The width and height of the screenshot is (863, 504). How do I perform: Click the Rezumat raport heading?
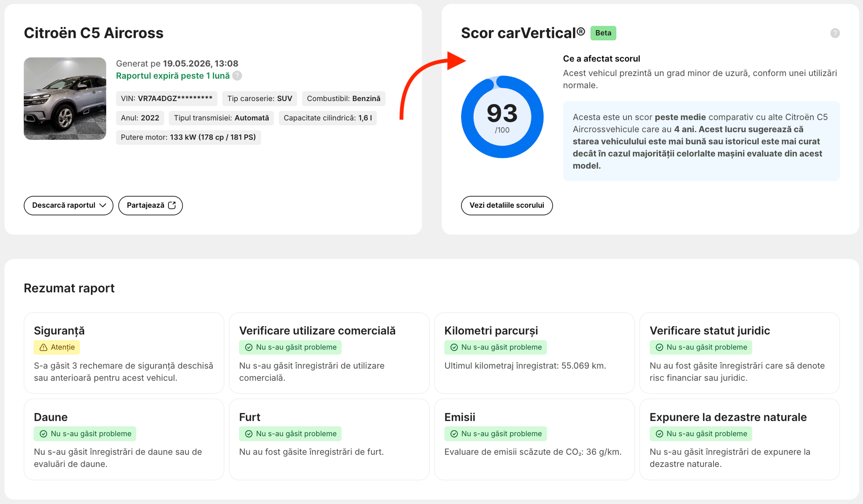click(x=69, y=288)
